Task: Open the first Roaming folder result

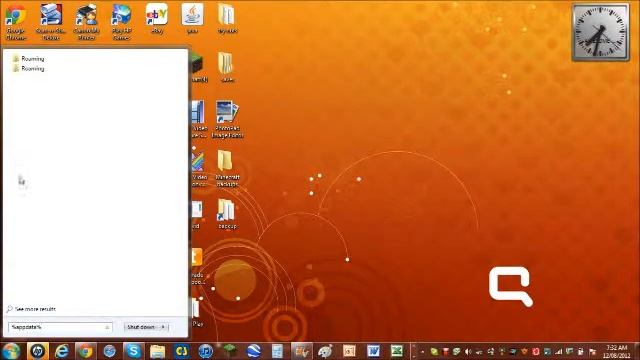Action: pyautogui.click(x=28, y=59)
